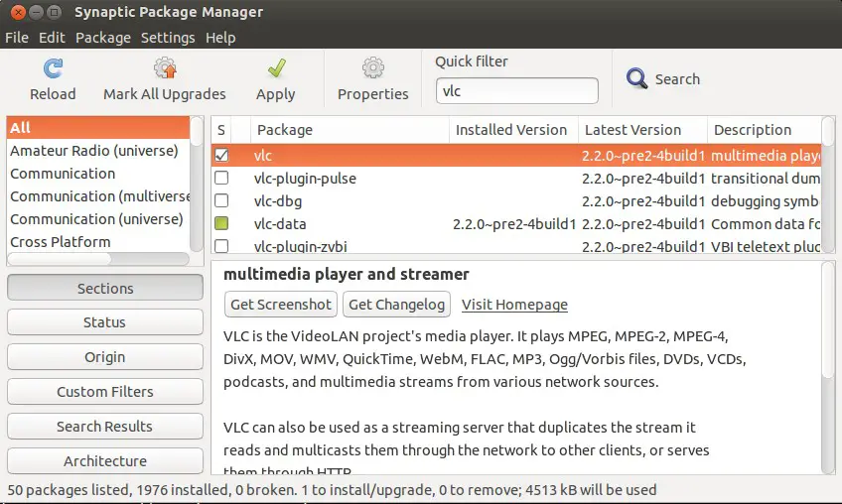This screenshot has height=504, width=842.
Task: Switch to the Status filter view
Action: pyautogui.click(x=105, y=322)
